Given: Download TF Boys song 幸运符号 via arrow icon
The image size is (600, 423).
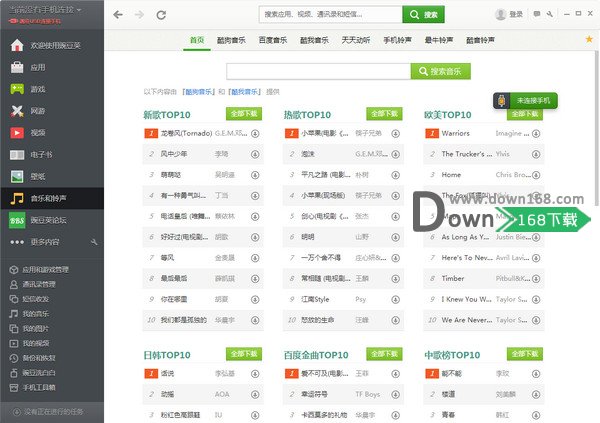Looking at the screenshot, I should click(x=396, y=394).
